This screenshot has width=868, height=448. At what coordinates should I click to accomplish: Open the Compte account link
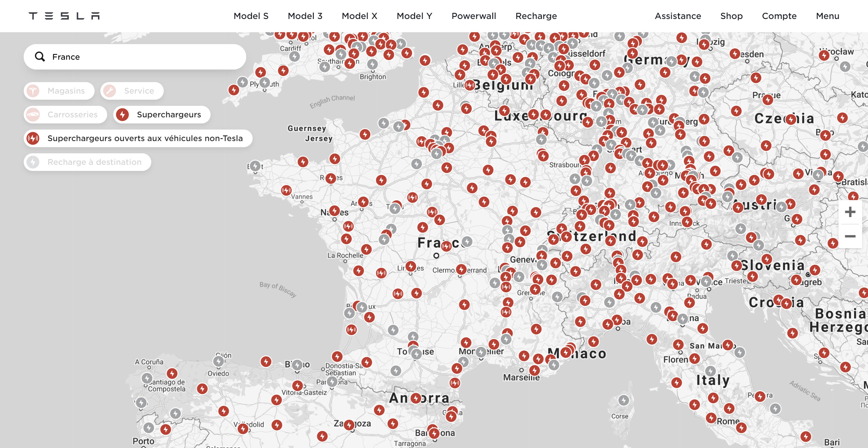pyautogui.click(x=779, y=16)
